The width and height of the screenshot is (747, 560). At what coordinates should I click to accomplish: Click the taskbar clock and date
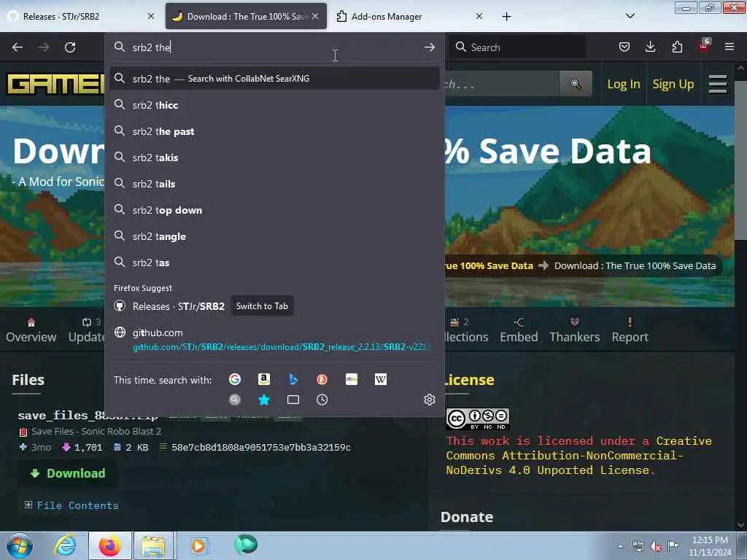tap(709, 546)
